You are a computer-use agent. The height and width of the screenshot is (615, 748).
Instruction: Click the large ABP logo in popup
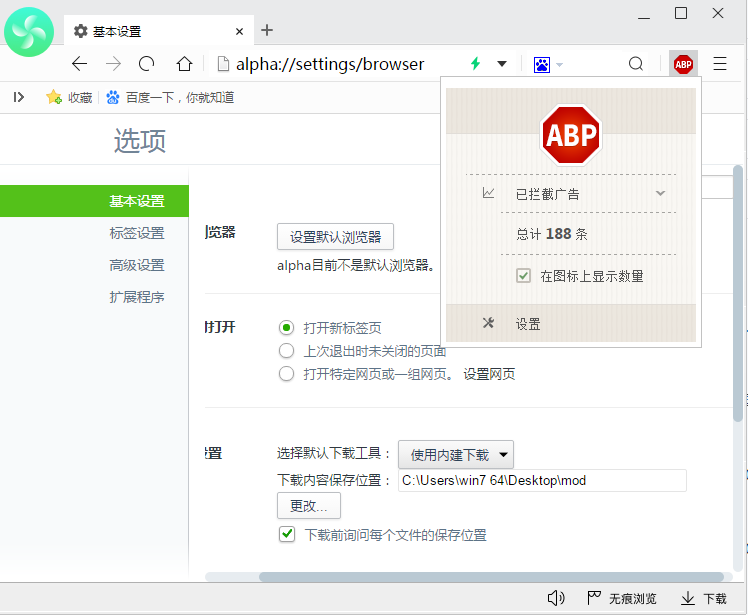click(x=571, y=135)
